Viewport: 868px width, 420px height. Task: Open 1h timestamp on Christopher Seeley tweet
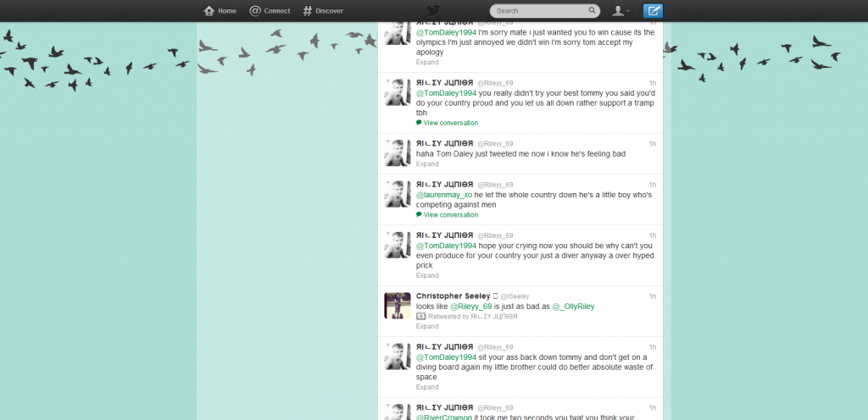[653, 296]
